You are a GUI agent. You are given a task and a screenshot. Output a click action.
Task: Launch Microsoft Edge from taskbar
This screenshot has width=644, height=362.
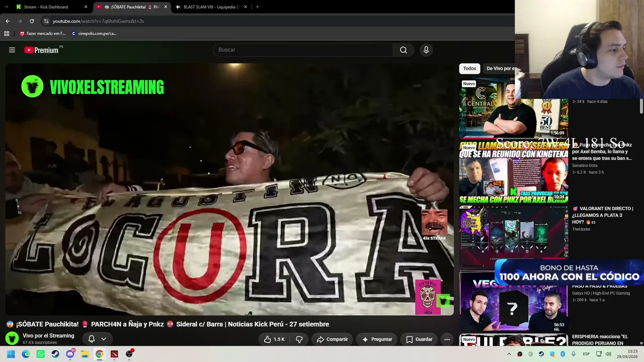(x=26, y=354)
